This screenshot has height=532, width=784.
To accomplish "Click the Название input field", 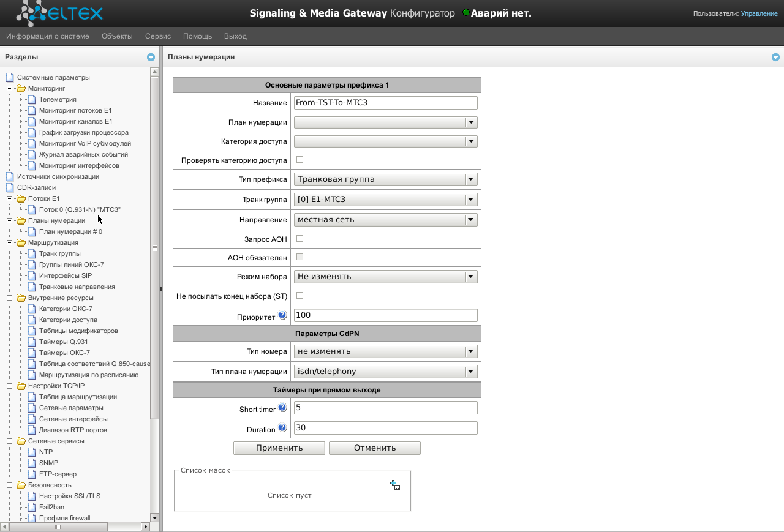I will (386, 103).
